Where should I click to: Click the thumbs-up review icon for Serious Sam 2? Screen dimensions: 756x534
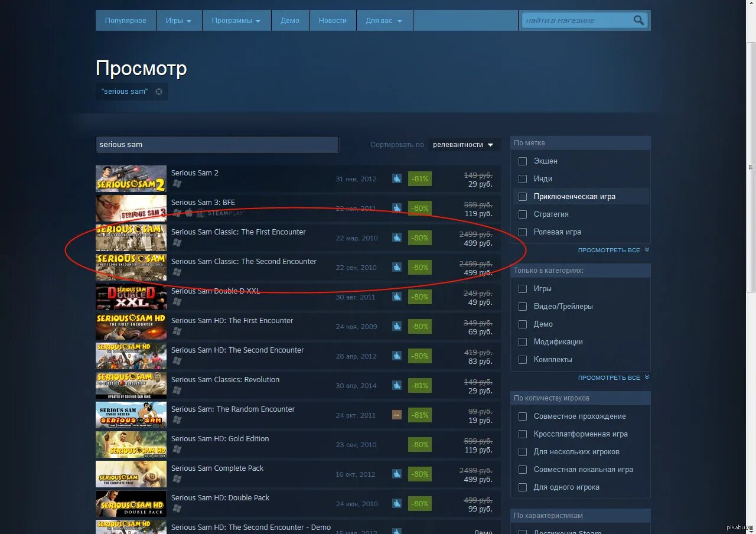pyautogui.click(x=397, y=178)
